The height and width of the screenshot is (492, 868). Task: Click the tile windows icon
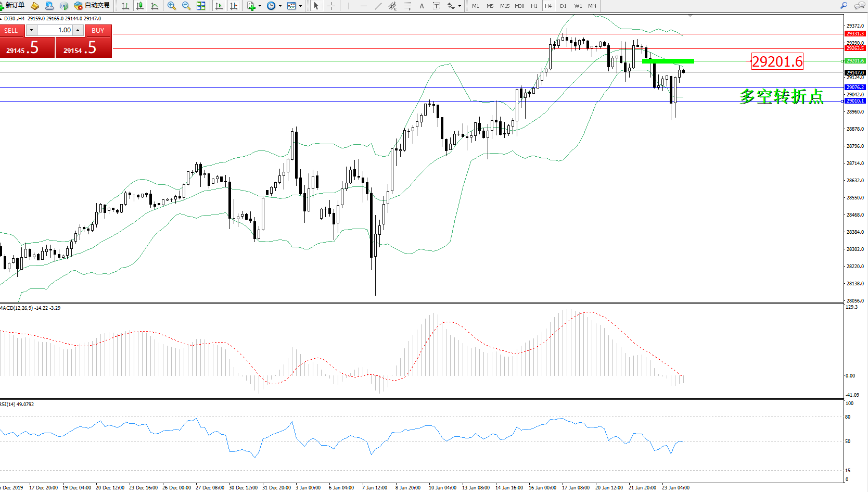(201, 6)
